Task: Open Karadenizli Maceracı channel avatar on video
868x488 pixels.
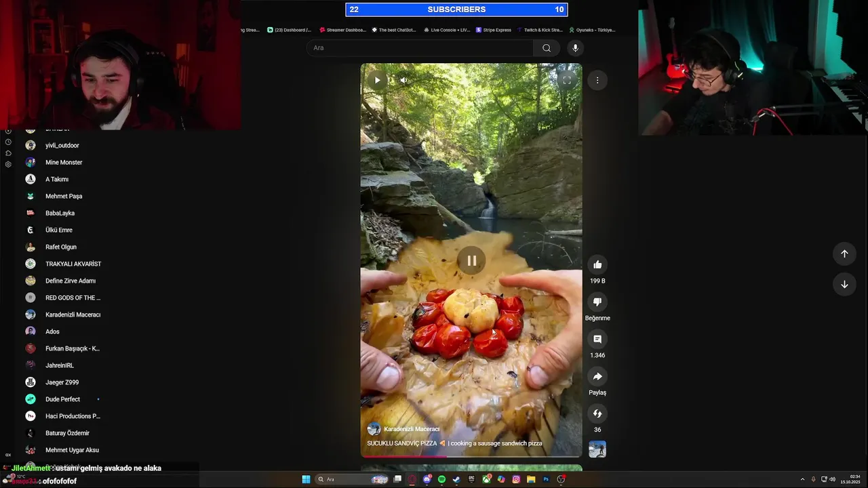Action: [374, 429]
